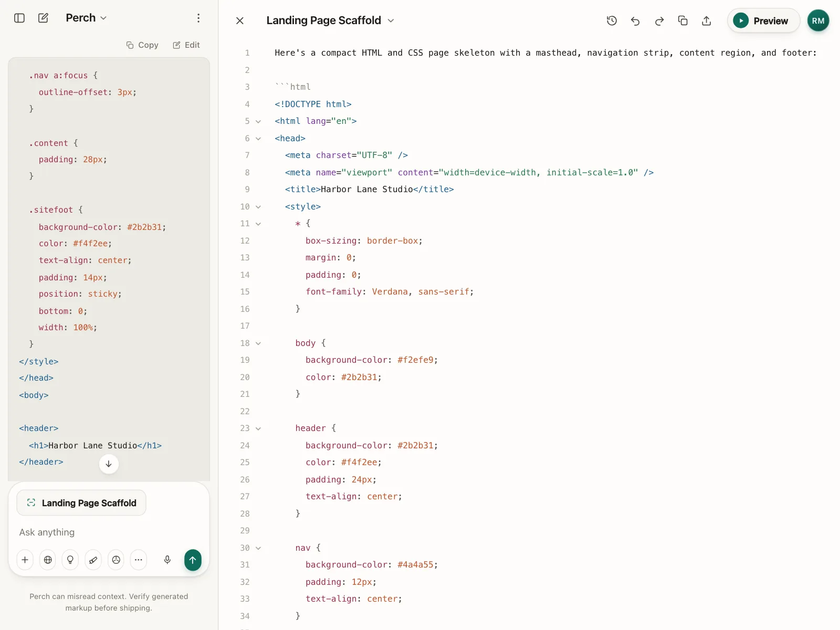The height and width of the screenshot is (630, 840).
Task: Jump to bottom with down-arrow button
Action: 109,464
